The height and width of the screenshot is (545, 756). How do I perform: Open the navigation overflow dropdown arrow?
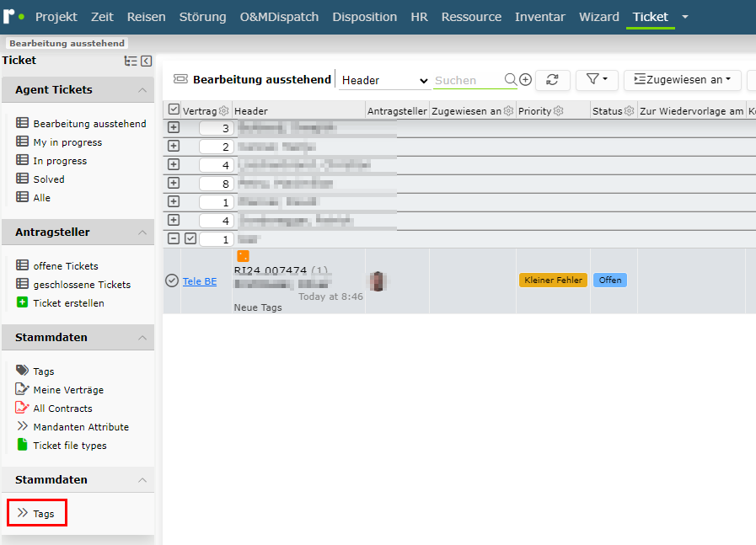coord(684,17)
